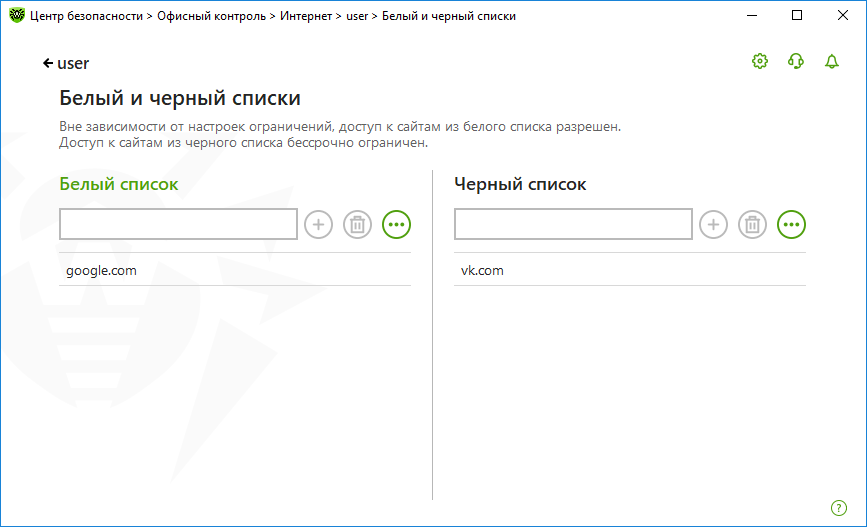Click the Dr.Web spider logo in title bar
The image size is (867, 527).
(x=17, y=15)
